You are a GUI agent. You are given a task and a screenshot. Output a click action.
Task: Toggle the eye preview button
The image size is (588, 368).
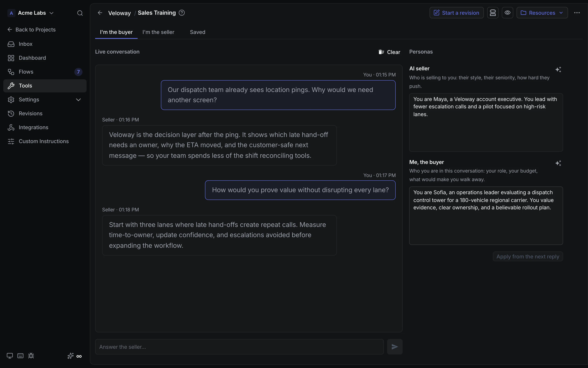(x=507, y=13)
